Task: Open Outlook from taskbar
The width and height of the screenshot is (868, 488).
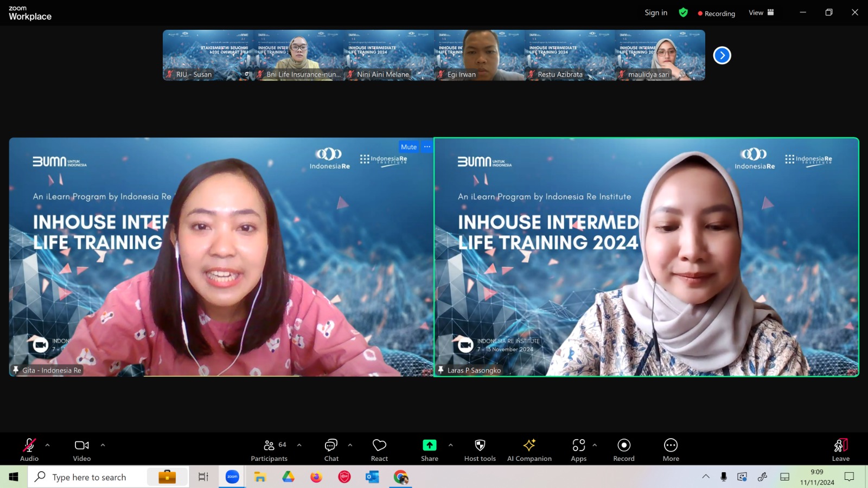Action: (x=372, y=477)
